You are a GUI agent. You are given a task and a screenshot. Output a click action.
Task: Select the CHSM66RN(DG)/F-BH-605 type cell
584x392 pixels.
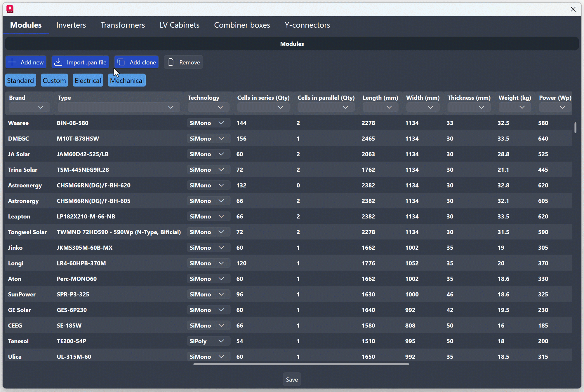[93, 201]
